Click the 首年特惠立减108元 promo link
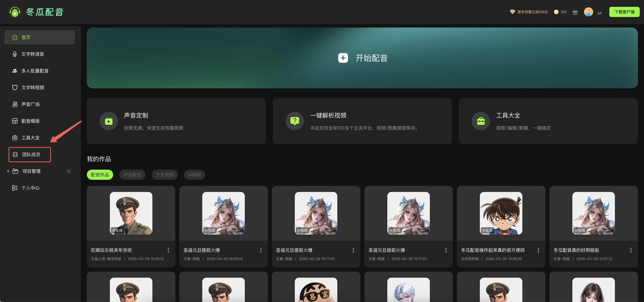644x302 pixels. (532, 12)
